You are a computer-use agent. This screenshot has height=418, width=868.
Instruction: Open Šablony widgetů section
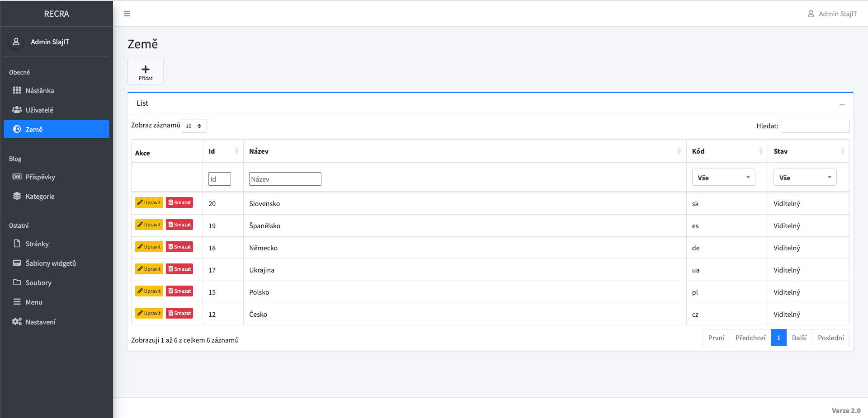pos(51,263)
